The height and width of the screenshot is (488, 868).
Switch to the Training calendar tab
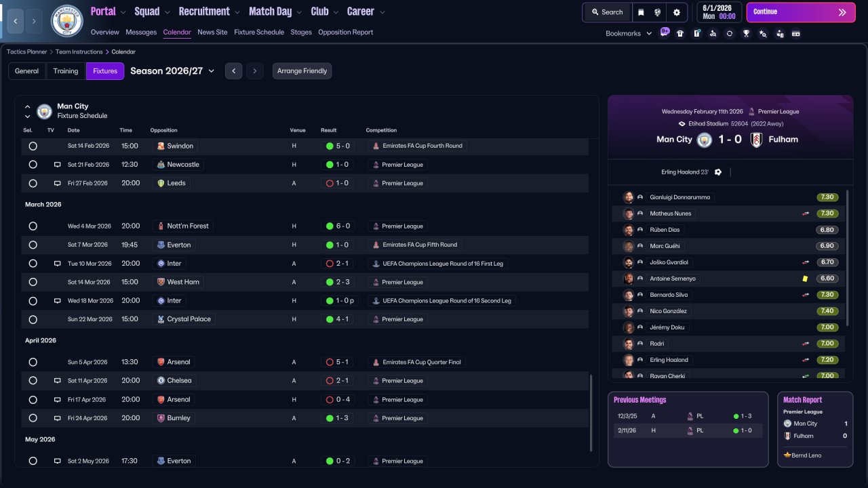coord(66,71)
